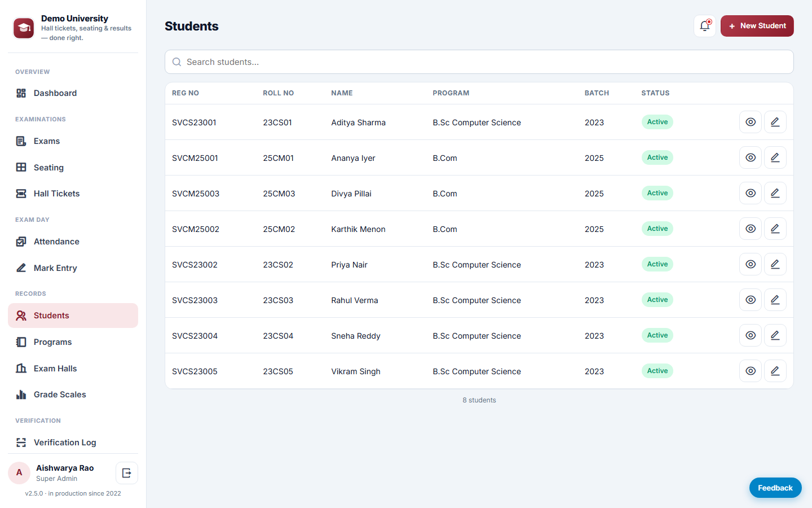Edit Divya Pillai's record

[x=775, y=193]
